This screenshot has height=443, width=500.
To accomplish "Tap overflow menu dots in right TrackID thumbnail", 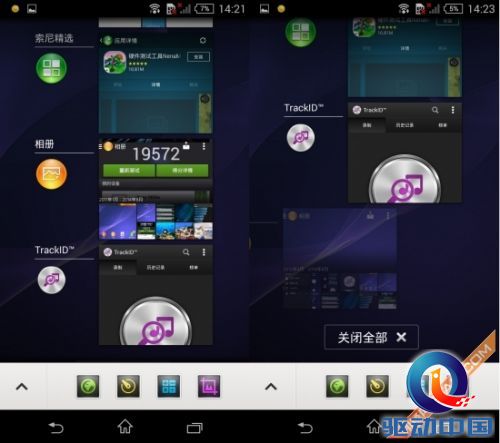I will [x=453, y=110].
